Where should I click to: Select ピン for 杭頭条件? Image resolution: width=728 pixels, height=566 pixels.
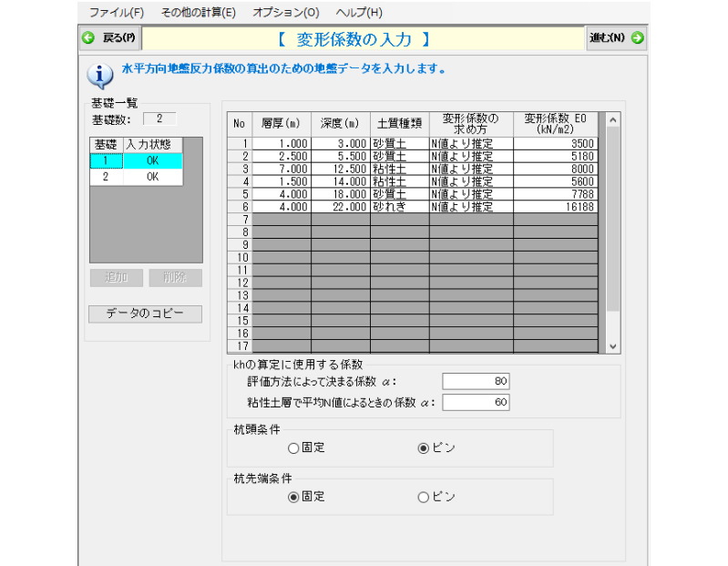click(423, 448)
